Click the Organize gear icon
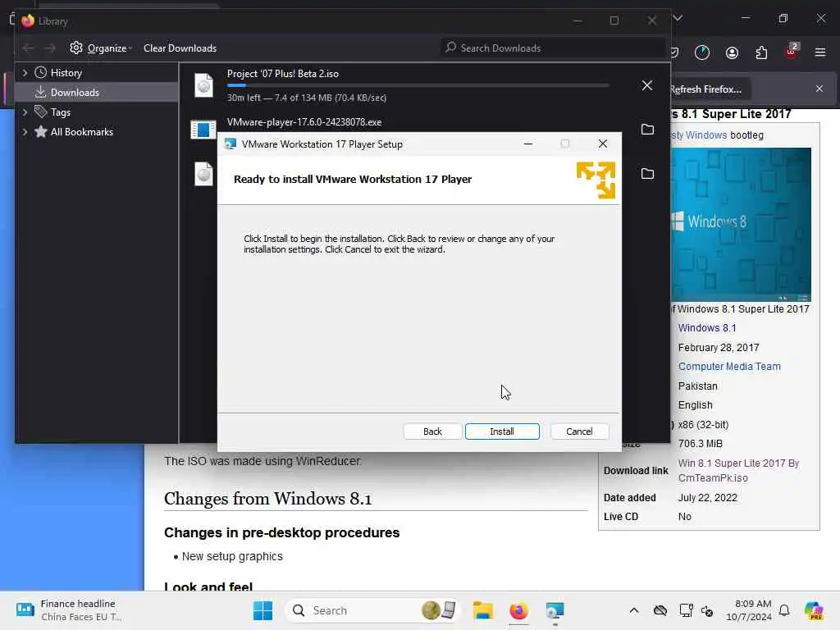Screen dimensions: 840x630 [76, 48]
